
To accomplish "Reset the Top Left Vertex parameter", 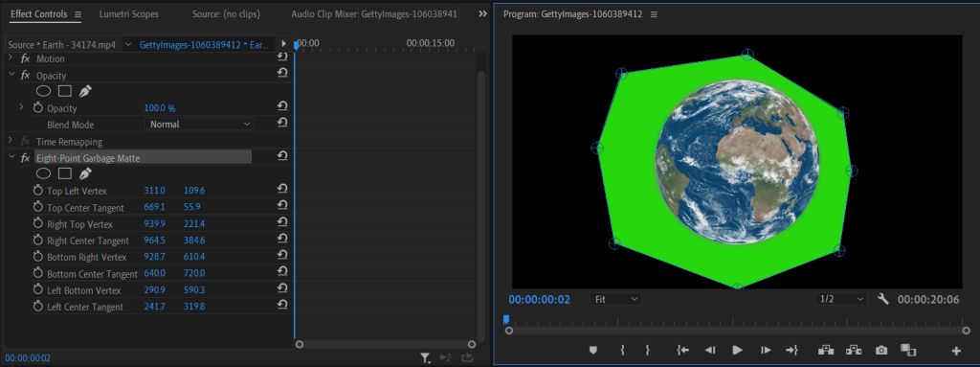I will (282, 190).
